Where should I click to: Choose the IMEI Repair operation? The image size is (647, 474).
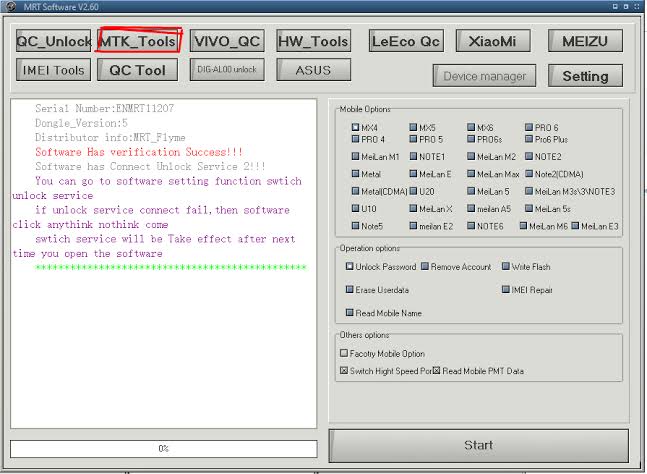point(505,289)
